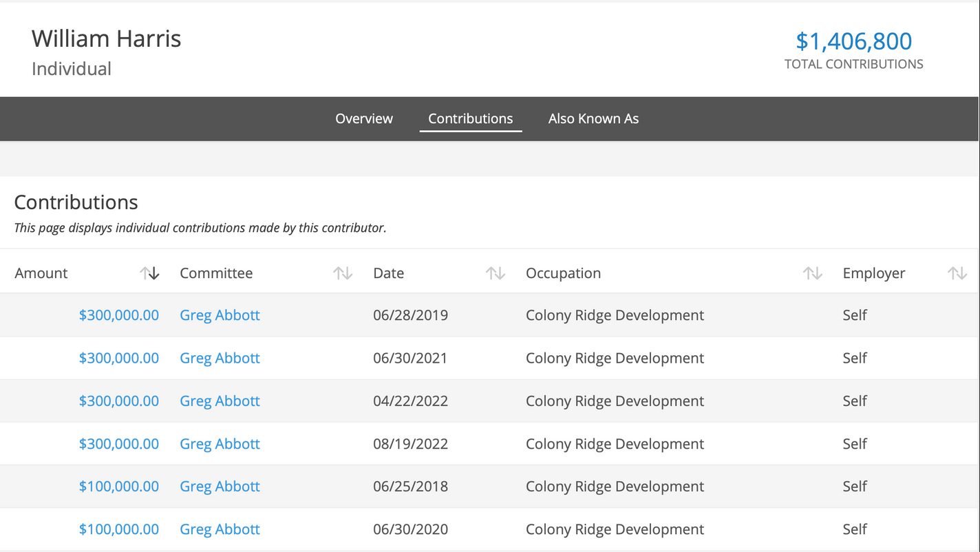Click the Occupation column header label
980x552 pixels.
(564, 273)
